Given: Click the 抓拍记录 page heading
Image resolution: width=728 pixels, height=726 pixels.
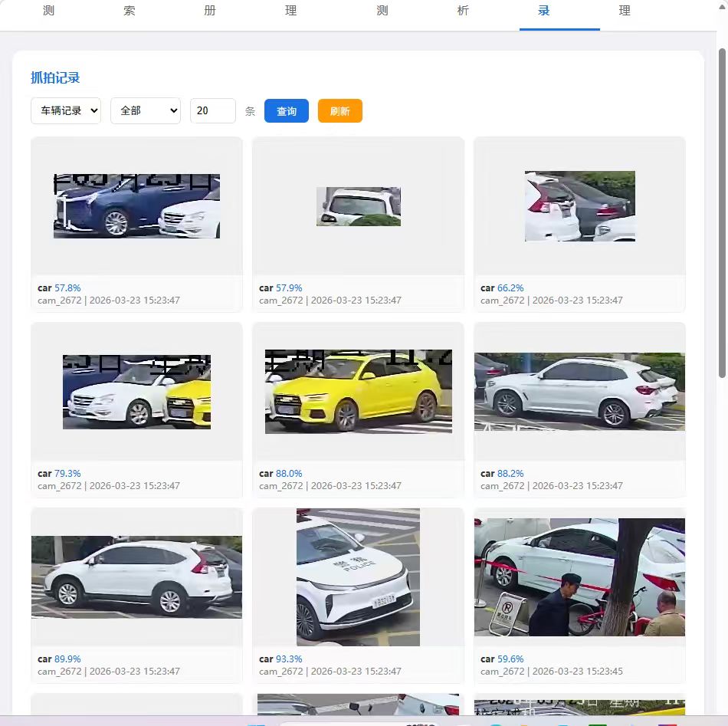Looking at the screenshot, I should (55, 77).
